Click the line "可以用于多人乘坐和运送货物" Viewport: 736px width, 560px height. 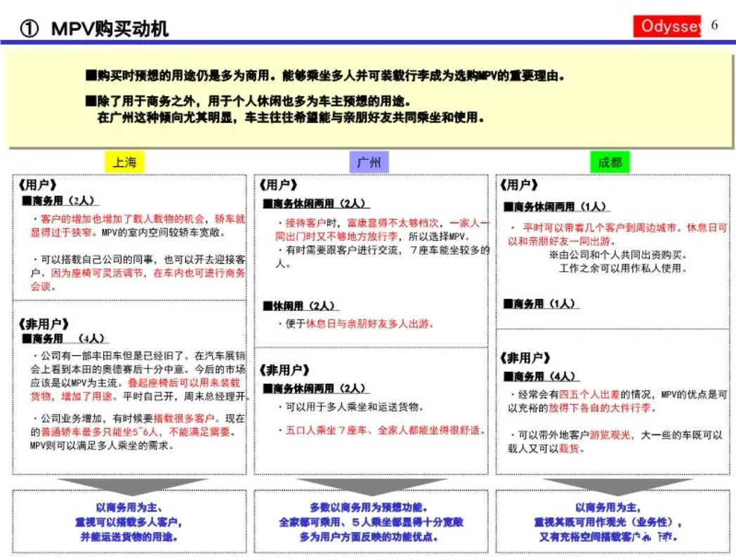(350, 406)
